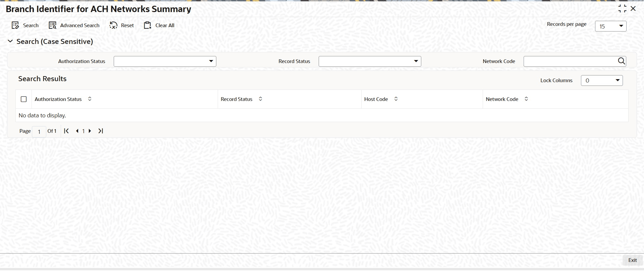The width and height of the screenshot is (644, 274).
Task: Click the Network Code column header text
Action: [502, 99]
